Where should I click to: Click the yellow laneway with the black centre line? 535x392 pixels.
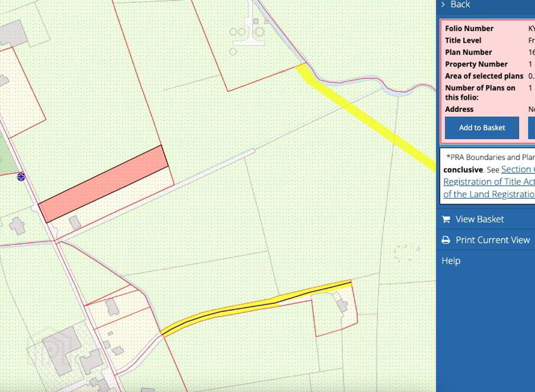[x=256, y=308]
